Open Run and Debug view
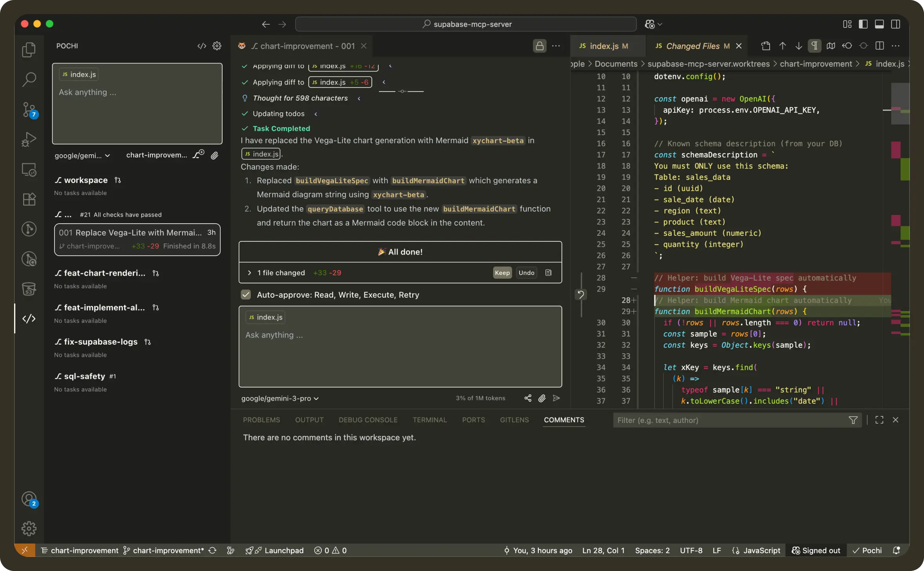Viewport: 924px width, 571px height. pos(29,139)
